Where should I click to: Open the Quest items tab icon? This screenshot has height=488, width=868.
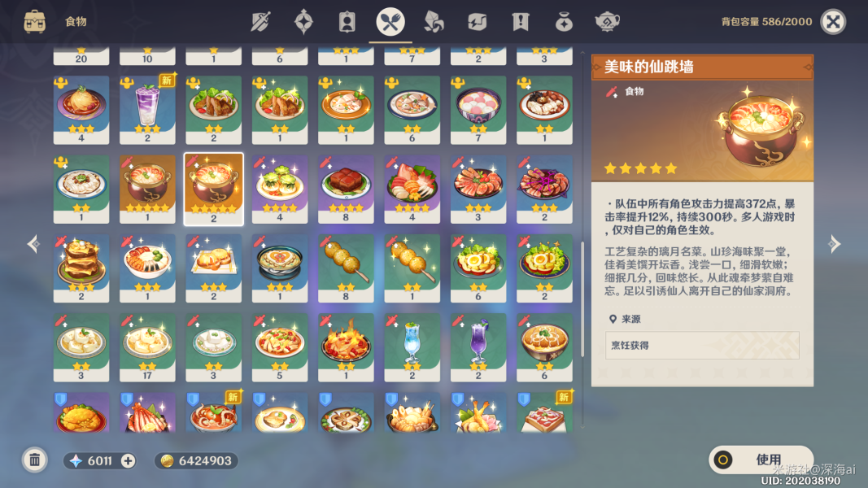click(521, 22)
